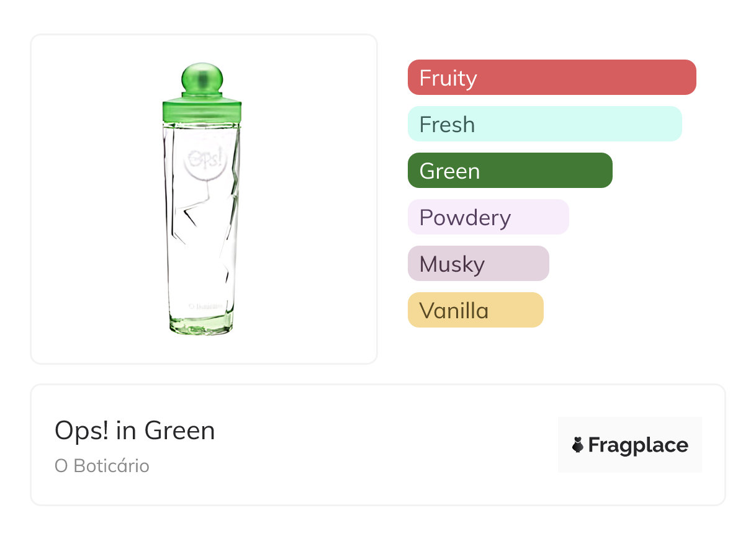Click the Fruity accord bar

551,78
